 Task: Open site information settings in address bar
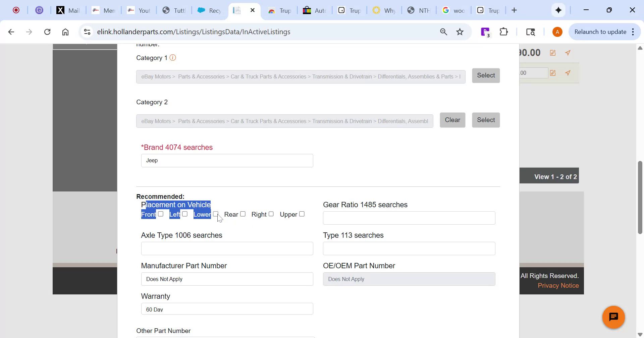(x=87, y=32)
